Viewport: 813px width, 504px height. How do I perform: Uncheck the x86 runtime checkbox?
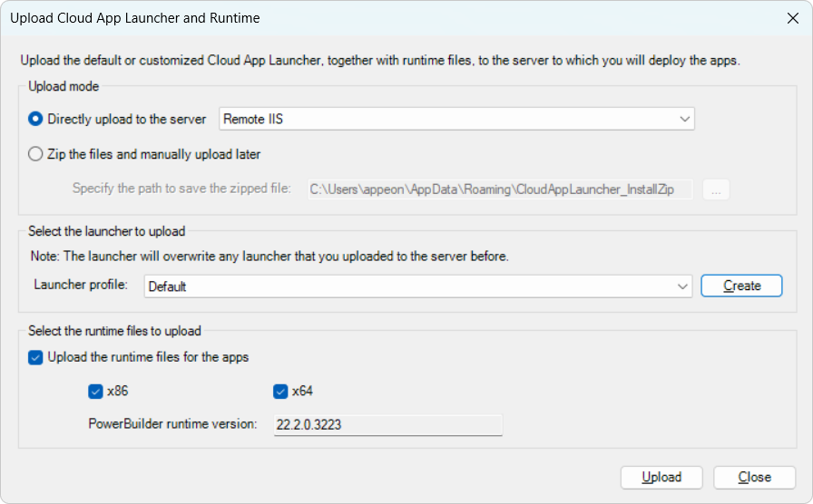pyautogui.click(x=95, y=392)
